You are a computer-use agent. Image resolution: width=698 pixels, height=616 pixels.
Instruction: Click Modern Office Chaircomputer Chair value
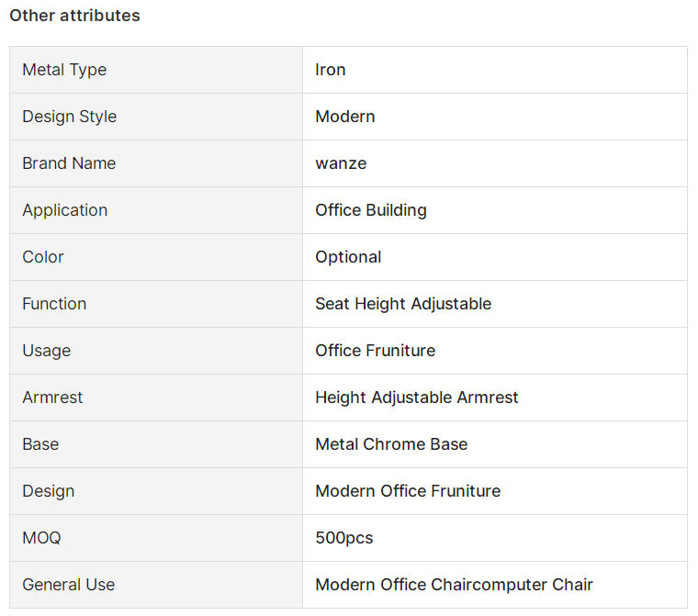[x=454, y=585]
